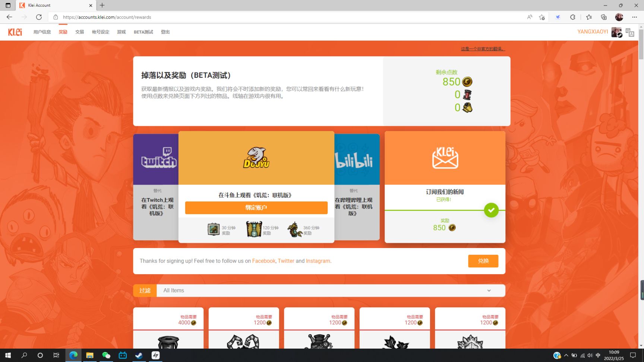Select the item card costing 4000 points
Image resolution: width=644 pixels, height=362 pixels.
pyautogui.click(x=168, y=328)
